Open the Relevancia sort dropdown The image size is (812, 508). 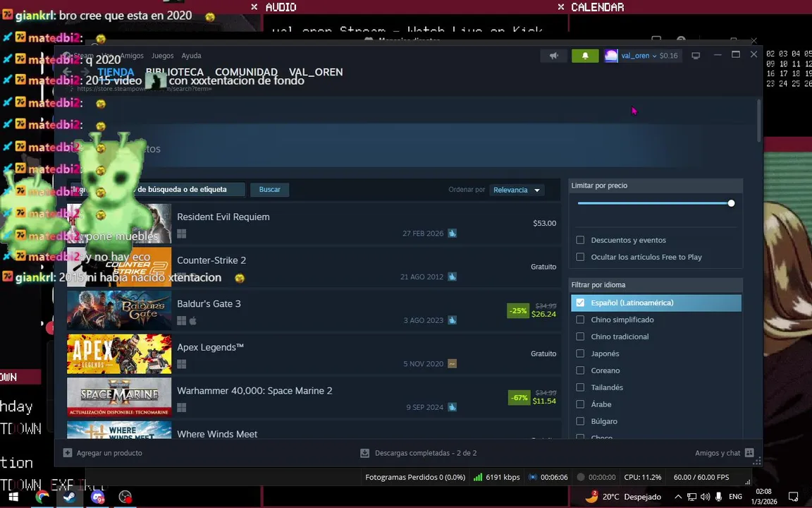[516, 190]
